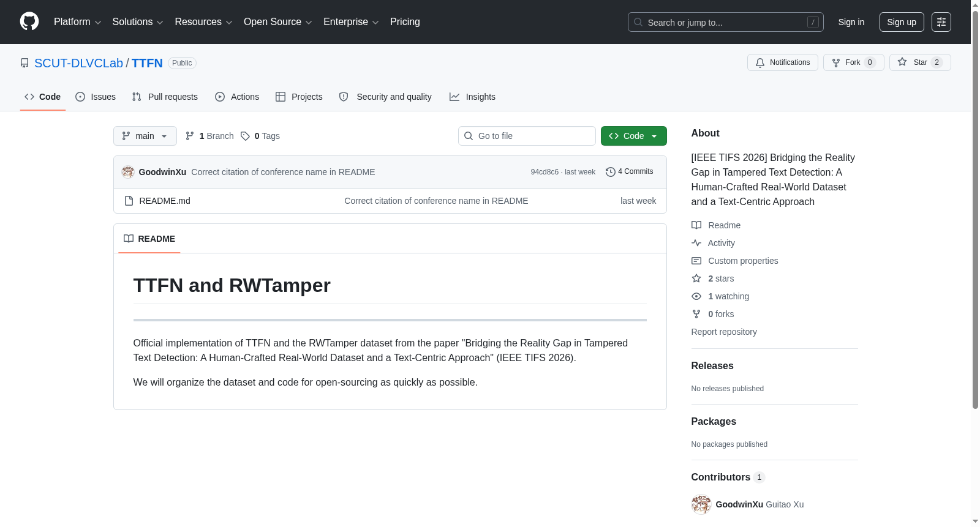Click the star icon beside 2 stars
This screenshot has height=527, width=980.
point(696,278)
